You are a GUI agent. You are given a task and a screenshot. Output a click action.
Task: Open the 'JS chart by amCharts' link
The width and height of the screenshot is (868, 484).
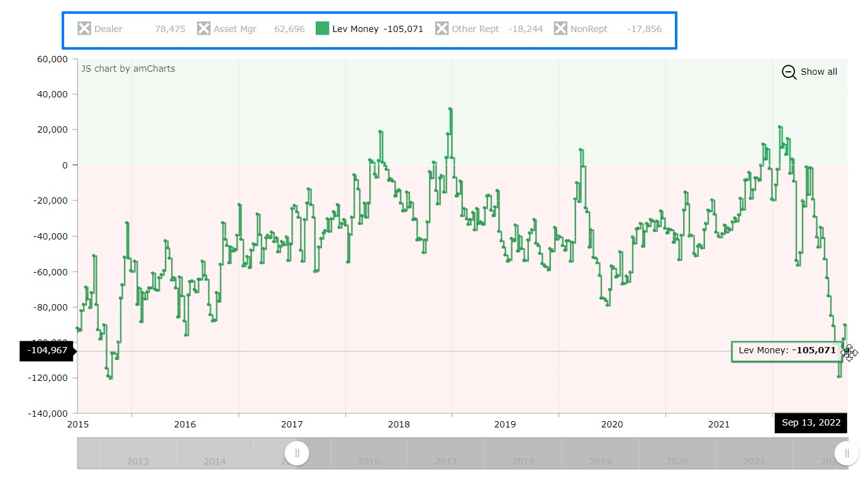[x=128, y=69]
